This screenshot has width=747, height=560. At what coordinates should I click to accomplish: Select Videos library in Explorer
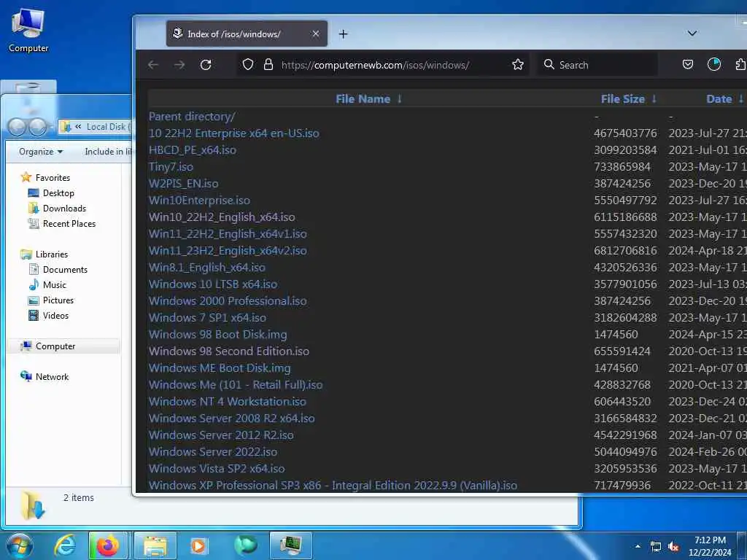pyautogui.click(x=49, y=315)
